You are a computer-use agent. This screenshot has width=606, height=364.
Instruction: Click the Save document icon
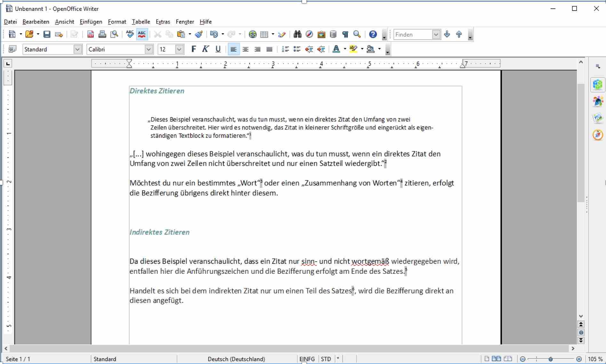pyautogui.click(x=47, y=35)
